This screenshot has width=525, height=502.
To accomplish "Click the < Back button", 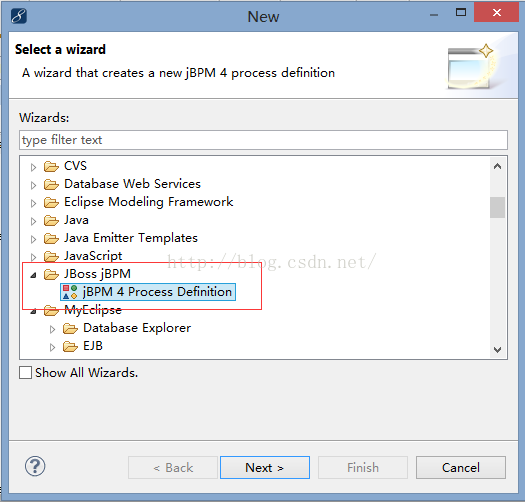I will tap(173, 468).
